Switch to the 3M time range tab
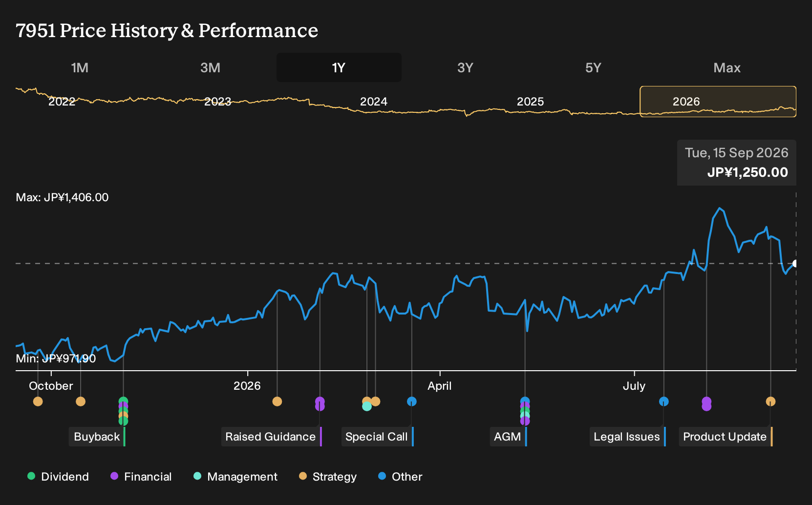 pyautogui.click(x=210, y=67)
